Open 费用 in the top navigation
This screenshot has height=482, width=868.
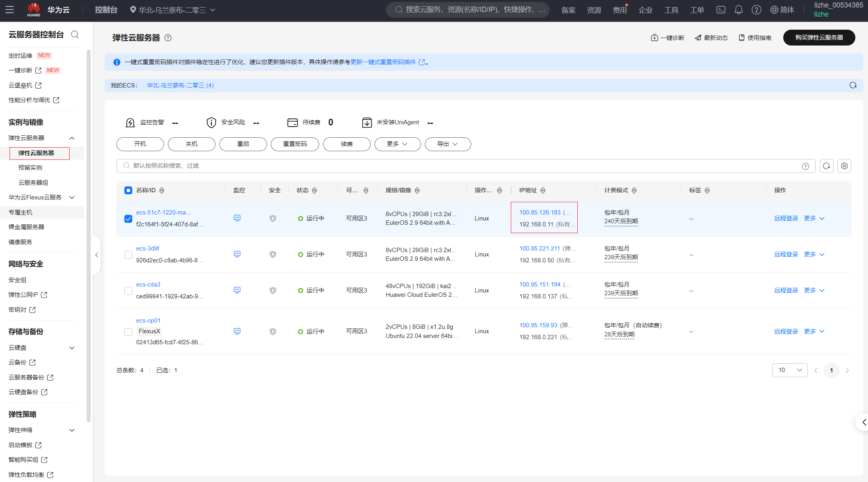pos(620,10)
